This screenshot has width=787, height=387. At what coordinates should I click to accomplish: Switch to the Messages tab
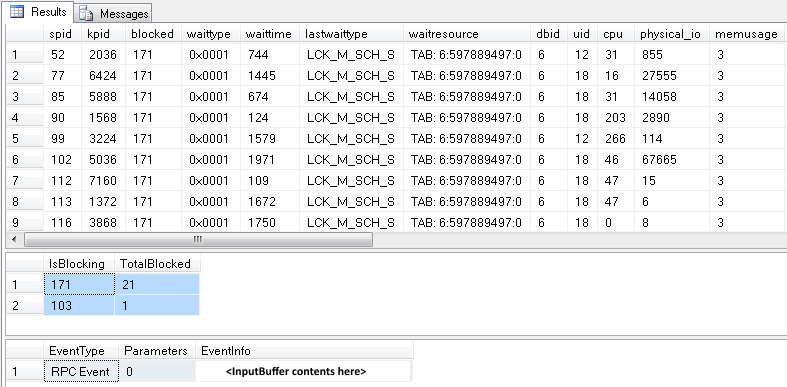[113, 13]
